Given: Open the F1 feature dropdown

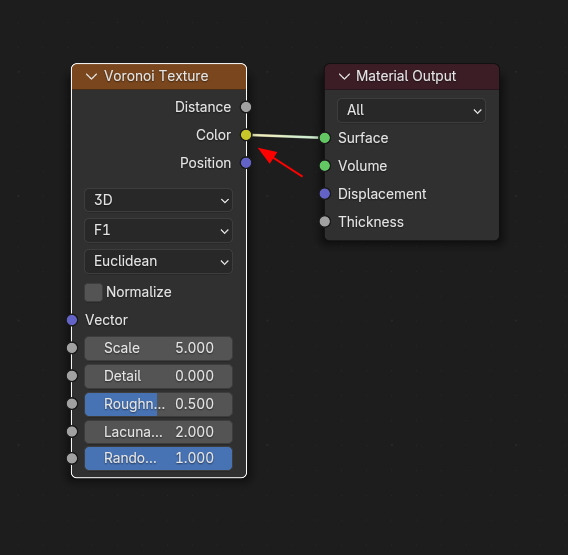Looking at the screenshot, I should click(x=158, y=230).
